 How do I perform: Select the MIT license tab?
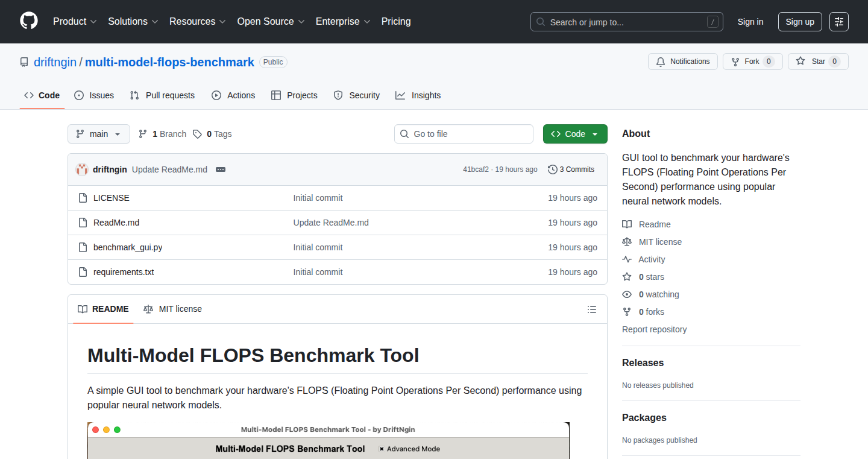[x=172, y=309]
